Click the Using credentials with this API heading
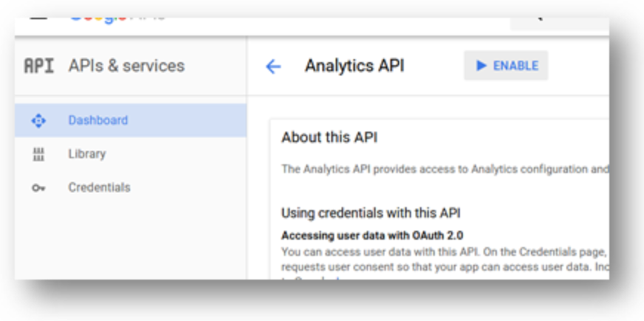Viewport: 644px width, 321px height. (x=371, y=213)
